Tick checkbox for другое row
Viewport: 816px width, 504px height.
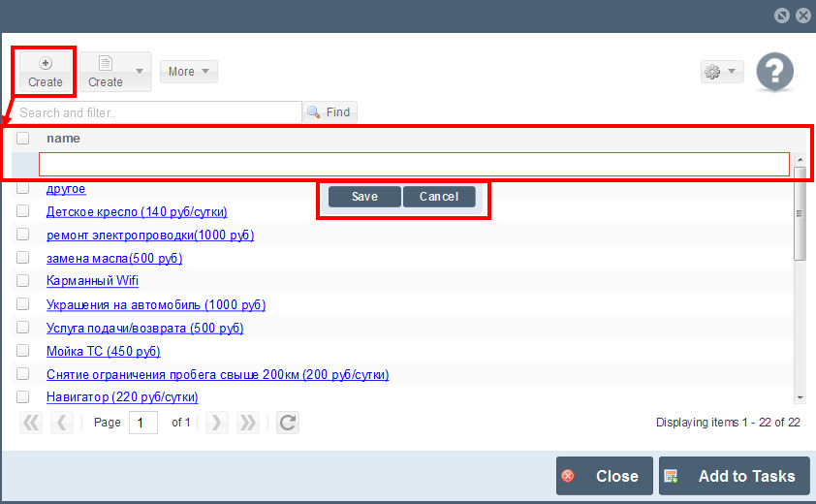(23, 188)
